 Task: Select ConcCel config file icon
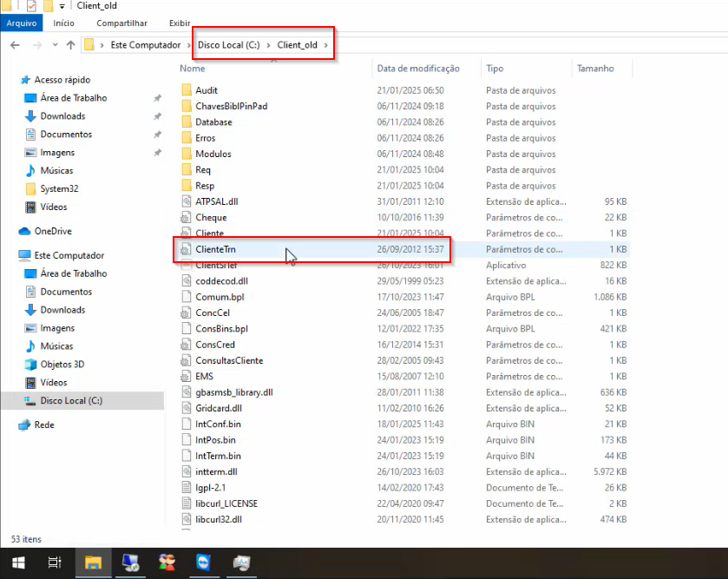(x=187, y=313)
